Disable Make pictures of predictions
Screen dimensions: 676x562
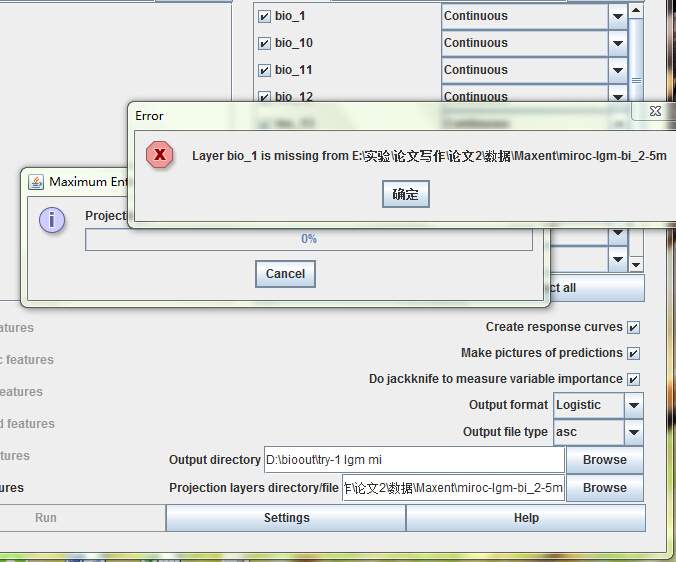point(633,353)
